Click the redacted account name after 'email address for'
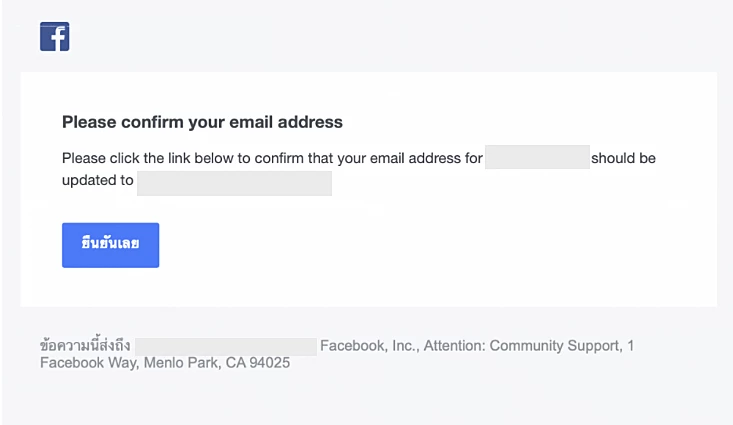Screen dimensions: 733x425 (537, 157)
